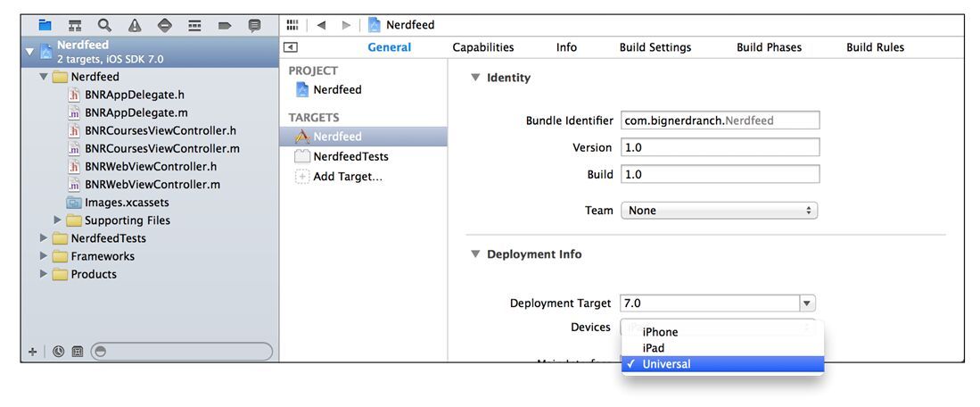Expand the NerdfeedTests folder
Screen dimensions: 980x407
click(43, 238)
